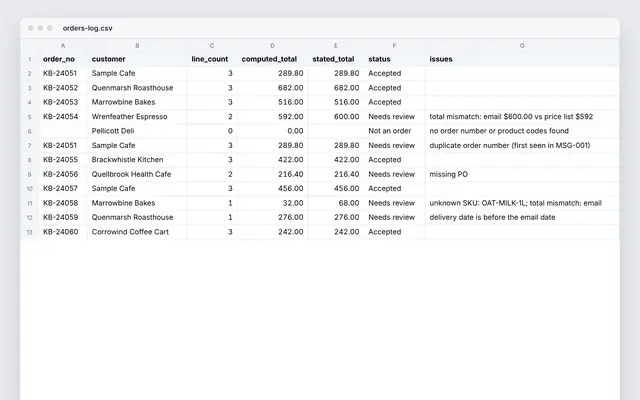Select row number 13
The width and height of the screenshot is (640, 400).
(x=29, y=232)
